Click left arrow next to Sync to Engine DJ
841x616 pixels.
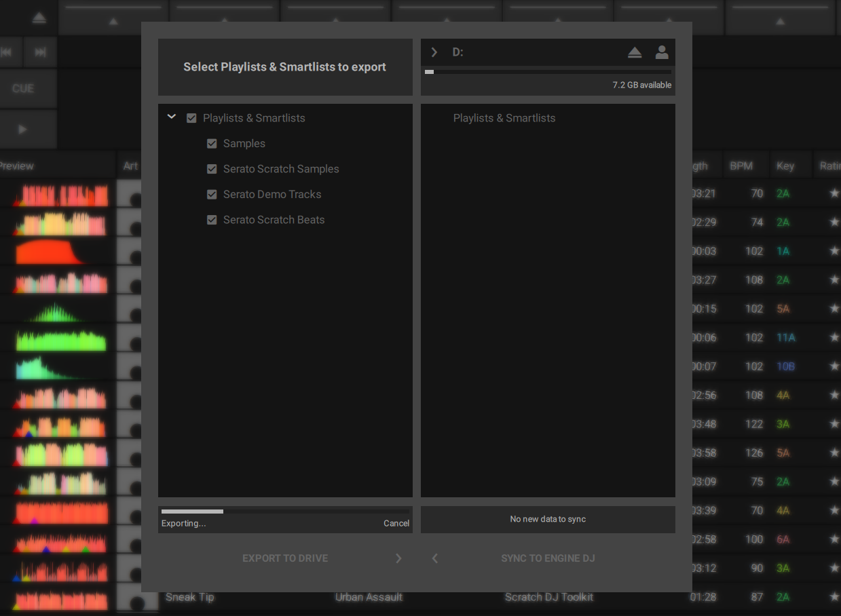(x=435, y=558)
